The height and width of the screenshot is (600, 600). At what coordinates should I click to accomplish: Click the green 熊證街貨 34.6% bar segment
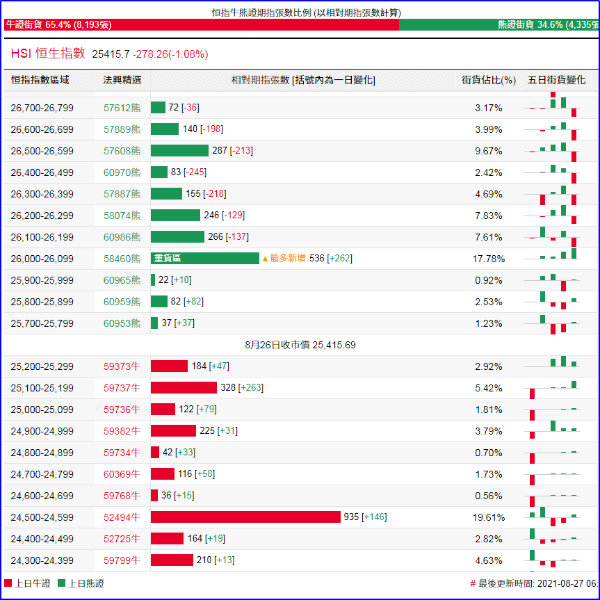tap(499, 25)
